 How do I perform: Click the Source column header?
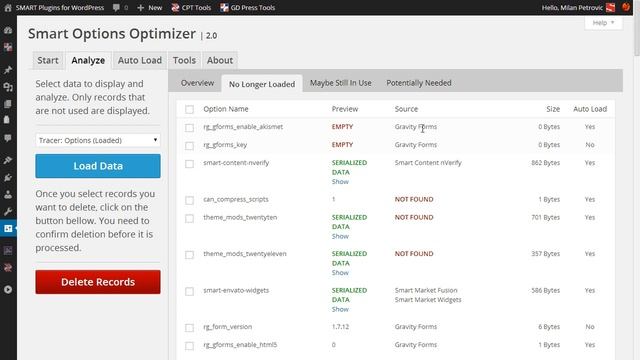[406, 109]
